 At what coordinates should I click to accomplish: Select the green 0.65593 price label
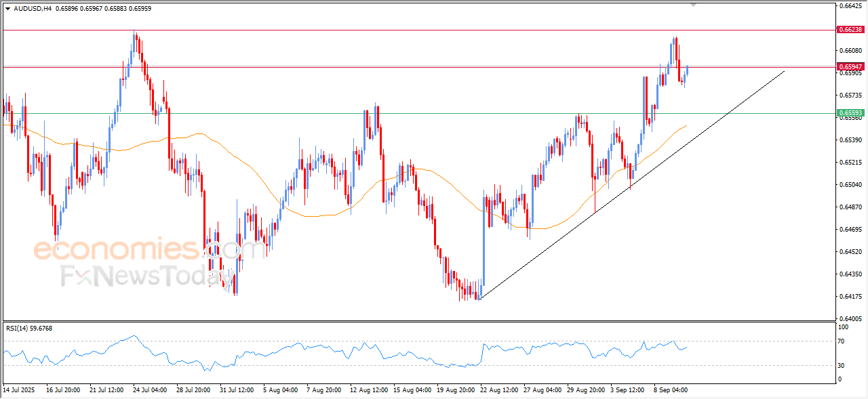coord(850,112)
